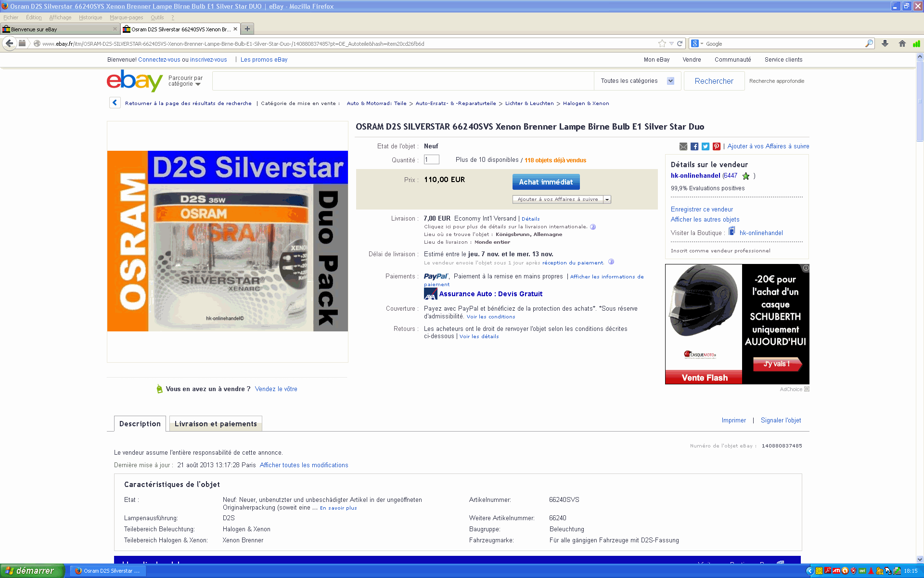
Task: Open Afficher les autres objets link
Action: coord(705,220)
